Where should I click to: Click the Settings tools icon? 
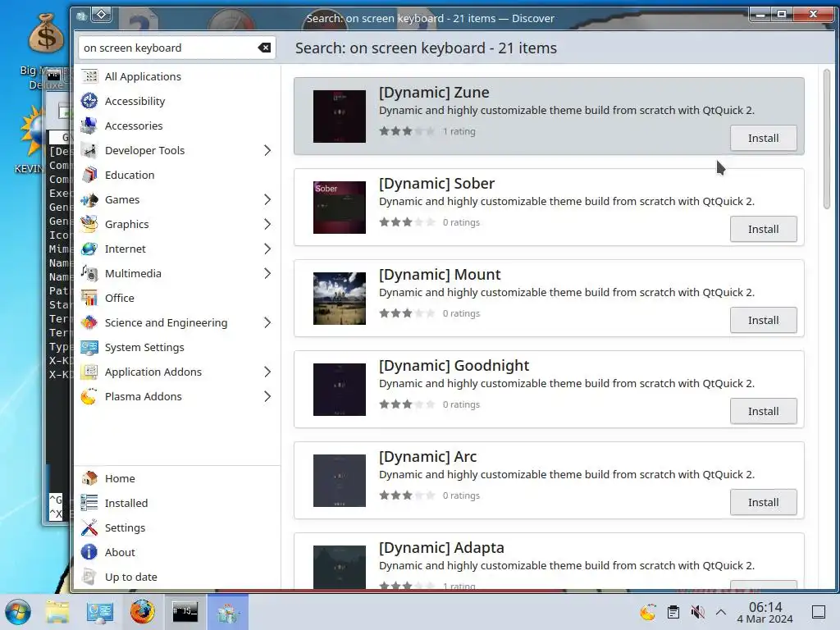89,527
